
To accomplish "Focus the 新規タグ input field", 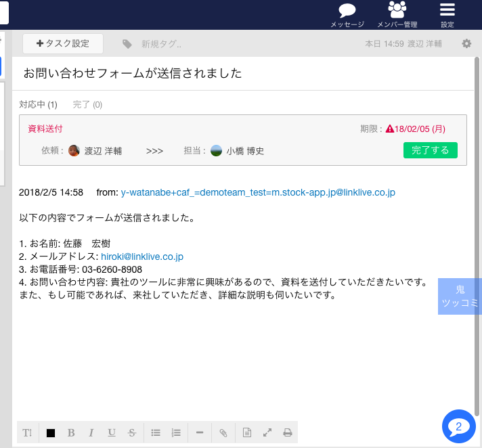I will point(161,44).
